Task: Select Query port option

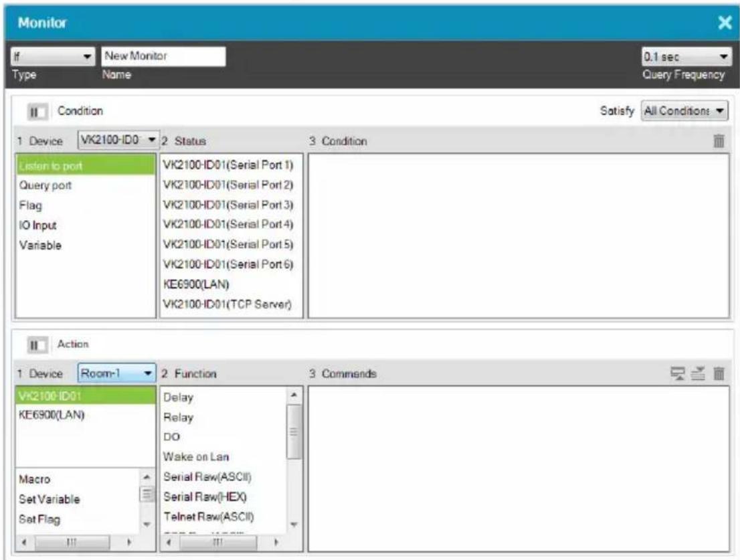Action: pos(86,185)
